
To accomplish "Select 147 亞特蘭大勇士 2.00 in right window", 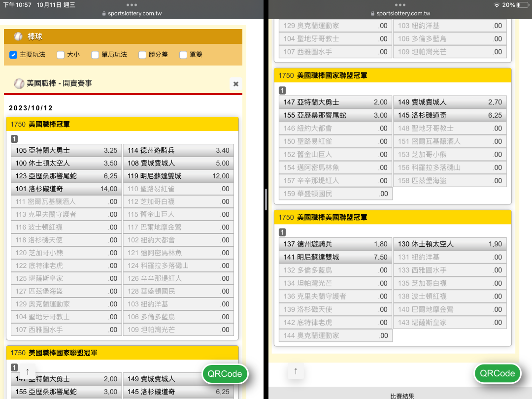I will (335, 102).
